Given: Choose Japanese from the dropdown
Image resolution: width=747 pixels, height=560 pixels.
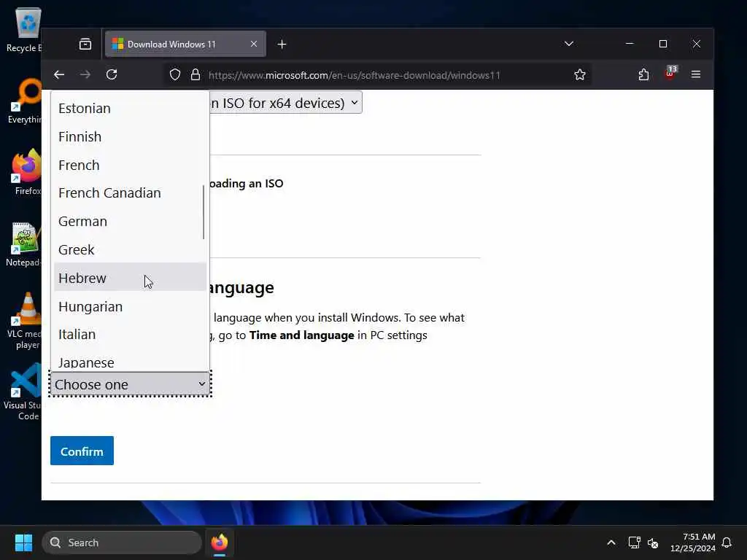Looking at the screenshot, I should 130,362.
